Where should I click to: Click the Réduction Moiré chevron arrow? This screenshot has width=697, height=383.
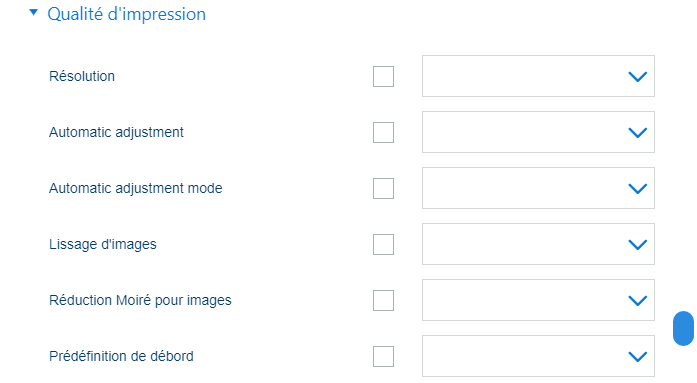pos(637,301)
